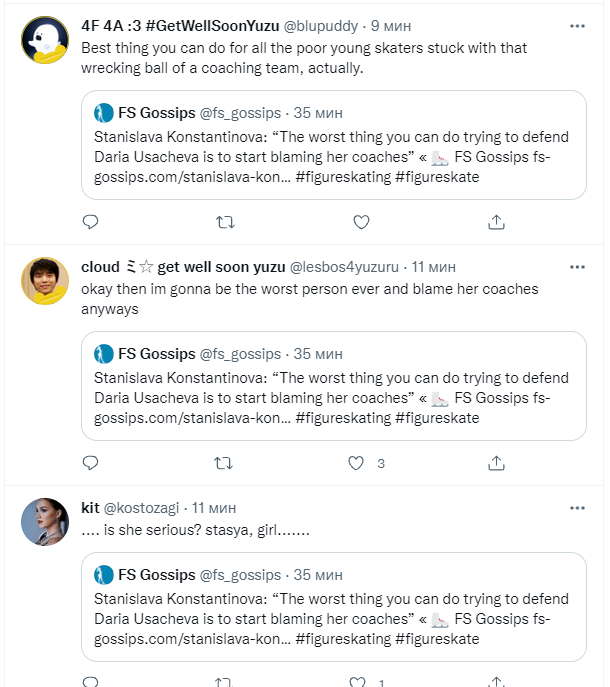The width and height of the screenshot is (610, 687).
Task: Open more options on kit's tweet
Action: [577, 508]
